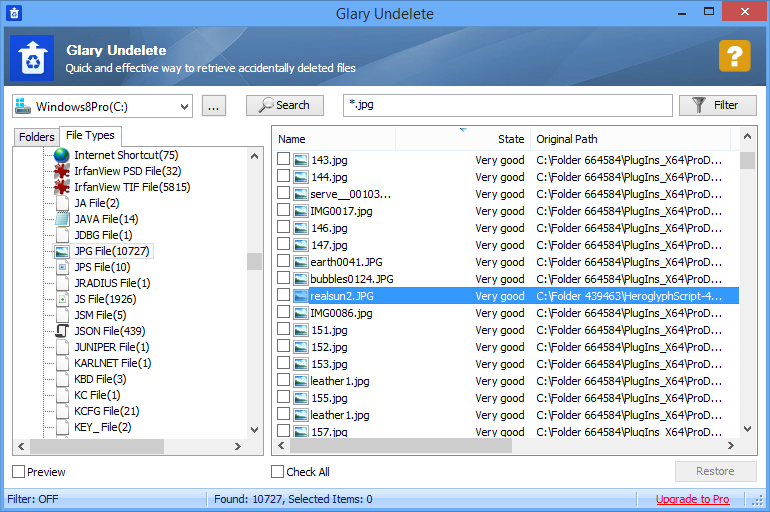This screenshot has height=512, width=770.
Task: Check the box for 143.jpg
Action: coord(283,159)
